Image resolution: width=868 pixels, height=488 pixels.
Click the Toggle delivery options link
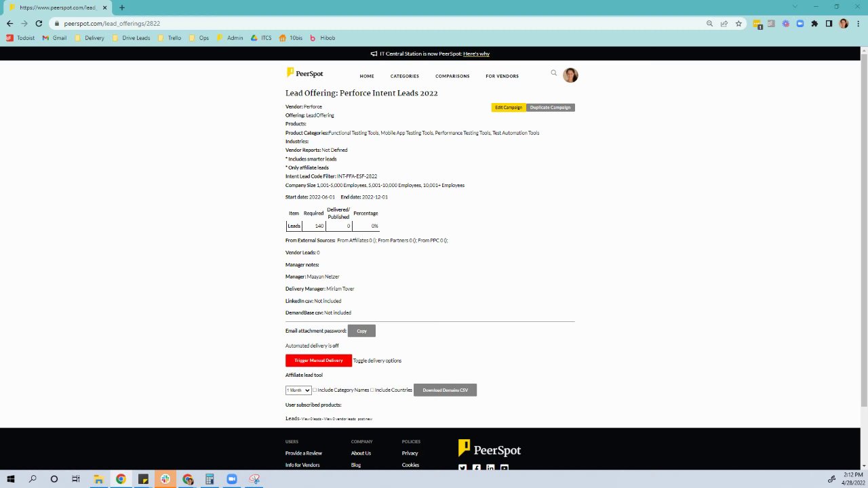377,361
